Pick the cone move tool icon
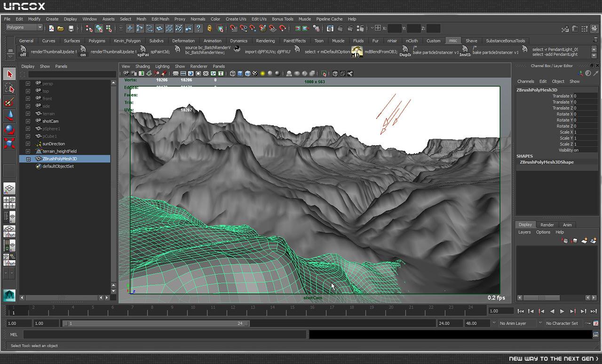Viewport: 602px width, 364px height. (x=9, y=115)
